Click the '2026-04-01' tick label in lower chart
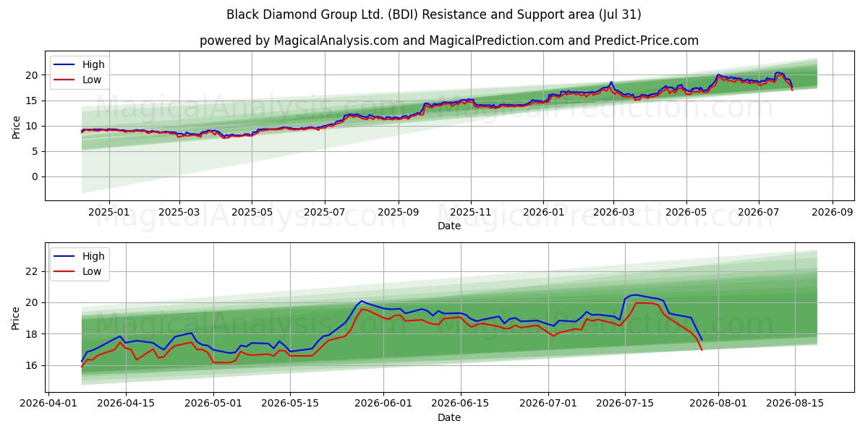This screenshot has width=868, height=434. tap(48, 403)
